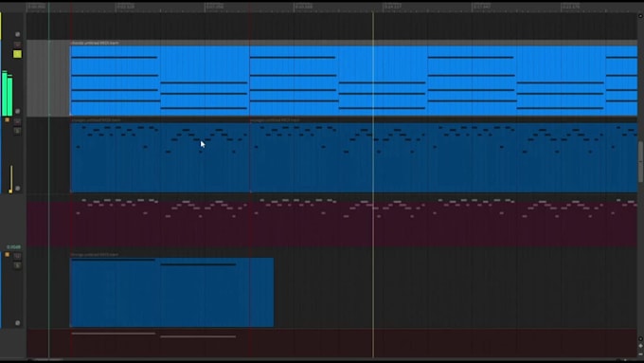Toggle the orange square on the arpeggio-notes track header

(x=7, y=120)
